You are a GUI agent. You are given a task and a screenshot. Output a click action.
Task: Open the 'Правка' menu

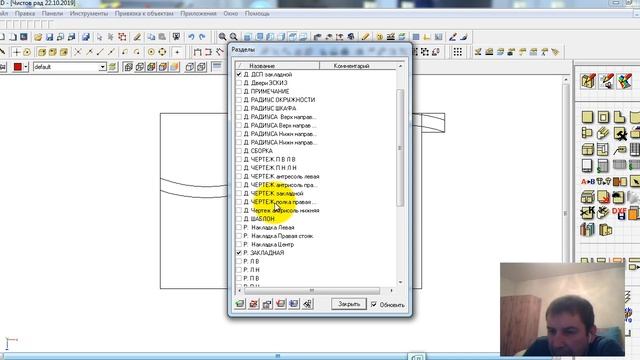[25, 13]
